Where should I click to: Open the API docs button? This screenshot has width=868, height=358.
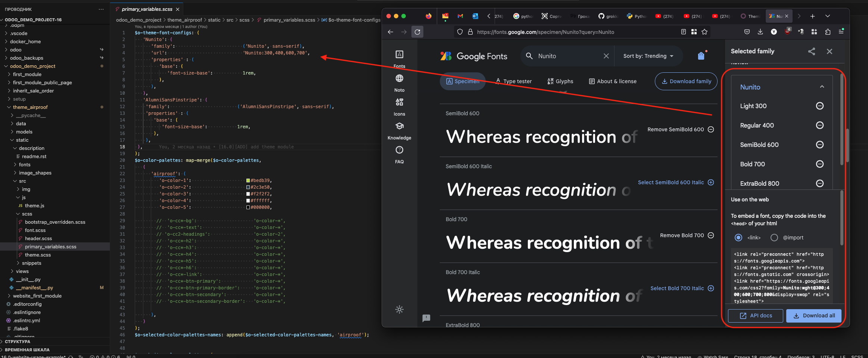pyautogui.click(x=756, y=315)
